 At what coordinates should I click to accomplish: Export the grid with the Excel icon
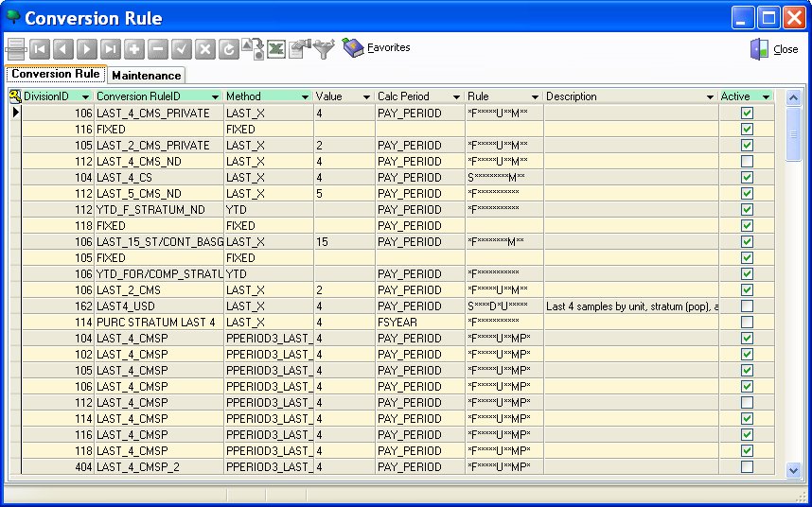pos(276,49)
